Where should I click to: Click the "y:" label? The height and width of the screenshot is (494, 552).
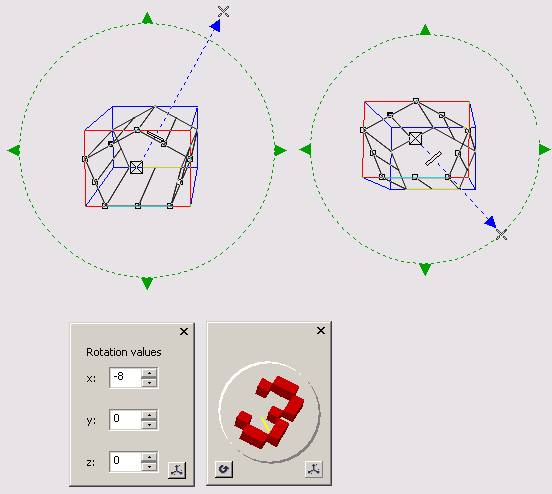[x=91, y=421]
